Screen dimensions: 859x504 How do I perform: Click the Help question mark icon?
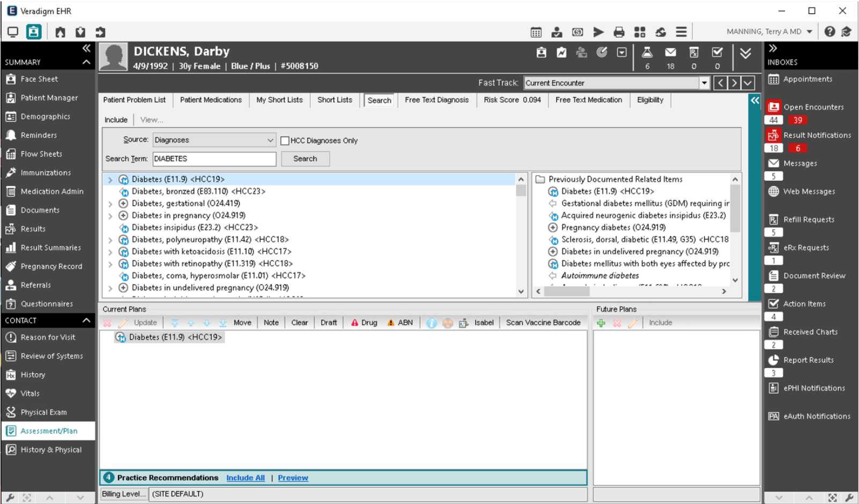[829, 32]
